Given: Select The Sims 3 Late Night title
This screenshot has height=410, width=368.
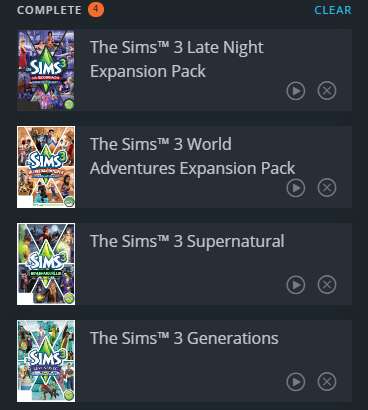Looking at the screenshot, I should click(177, 59).
